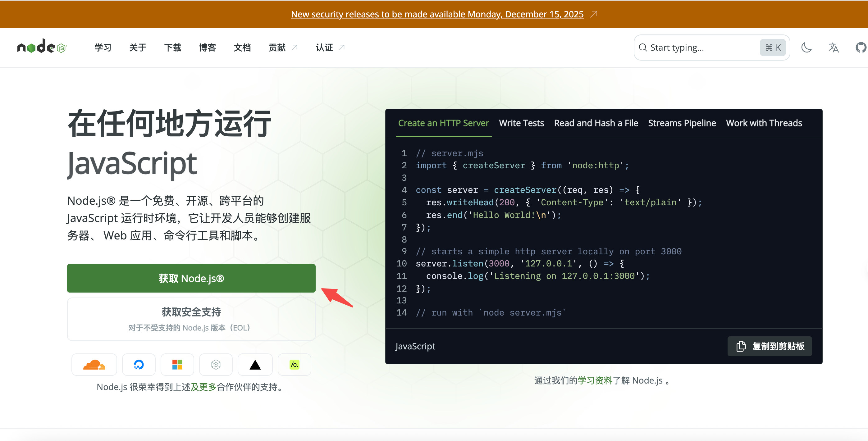
Task: Open the 贡献 menu item
Action: [277, 48]
